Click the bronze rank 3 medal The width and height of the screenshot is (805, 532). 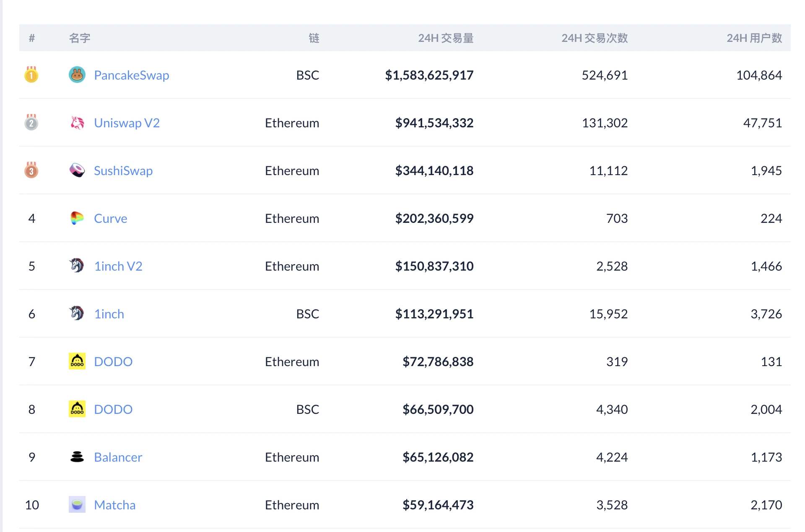click(x=31, y=170)
